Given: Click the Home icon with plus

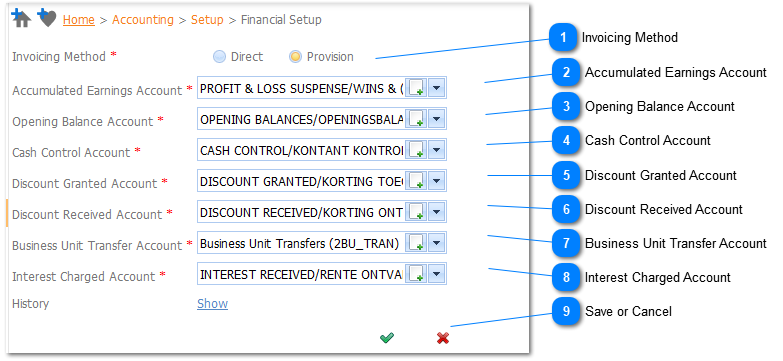Looking at the screenshot, I should (22, 18).
